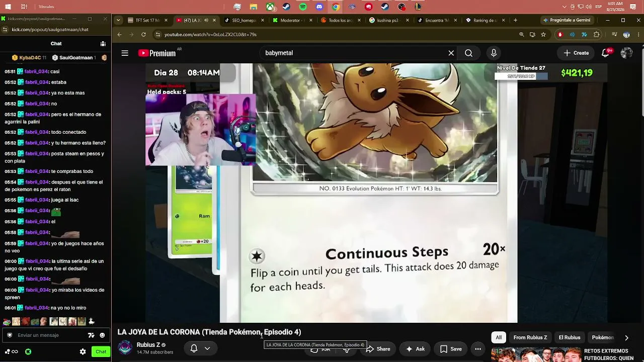
Task: Open the Xbox app from taskbar
Action: 270,7
